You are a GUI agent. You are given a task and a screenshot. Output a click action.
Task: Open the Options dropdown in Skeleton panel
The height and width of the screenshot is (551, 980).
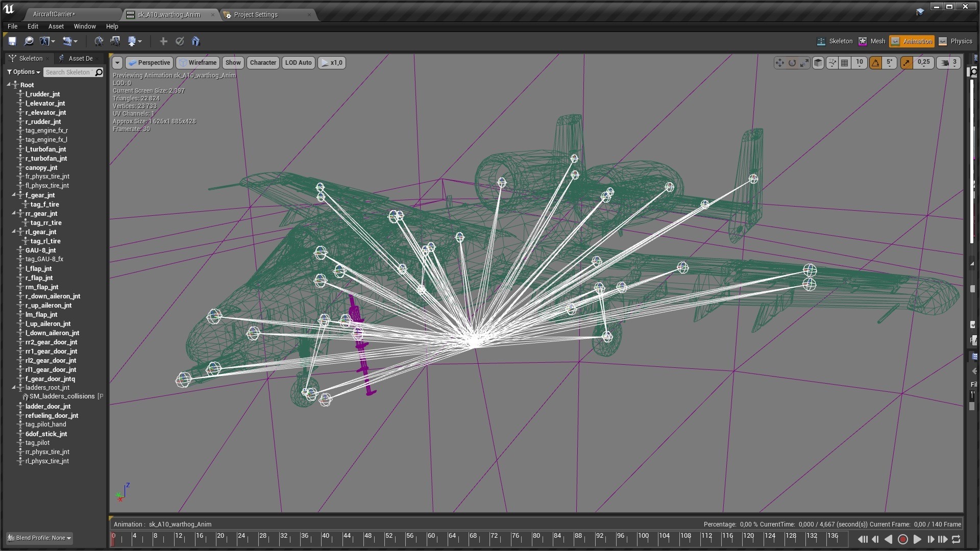tap(23, 72)
